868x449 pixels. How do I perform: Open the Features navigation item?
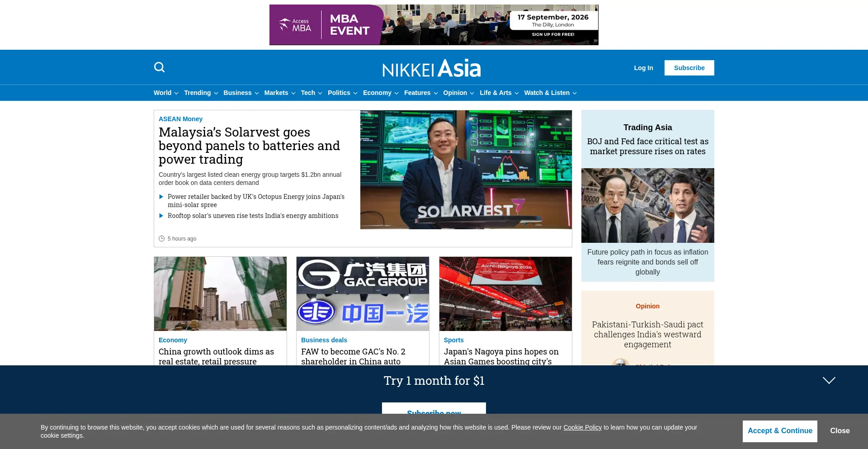coord(417,93)
